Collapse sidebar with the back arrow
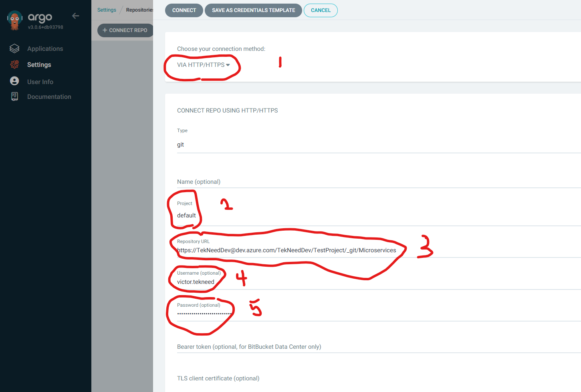581x392 pixels. [75, 16]
